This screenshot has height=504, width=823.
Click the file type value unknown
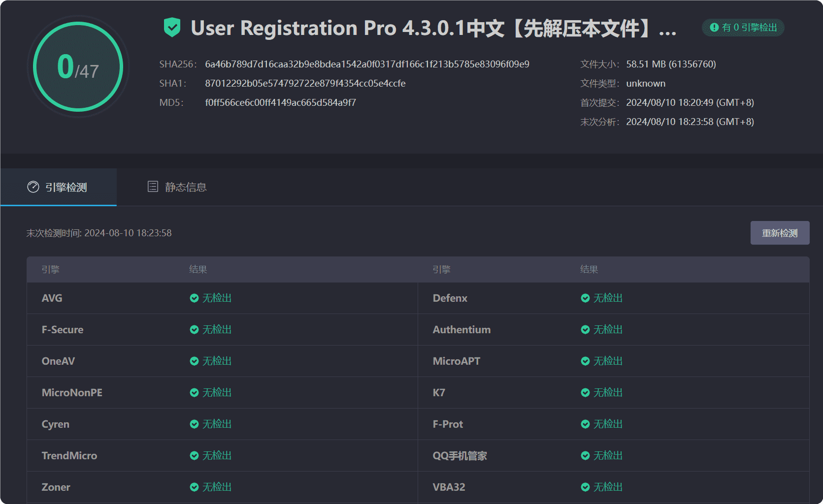(x=646, y=84)
